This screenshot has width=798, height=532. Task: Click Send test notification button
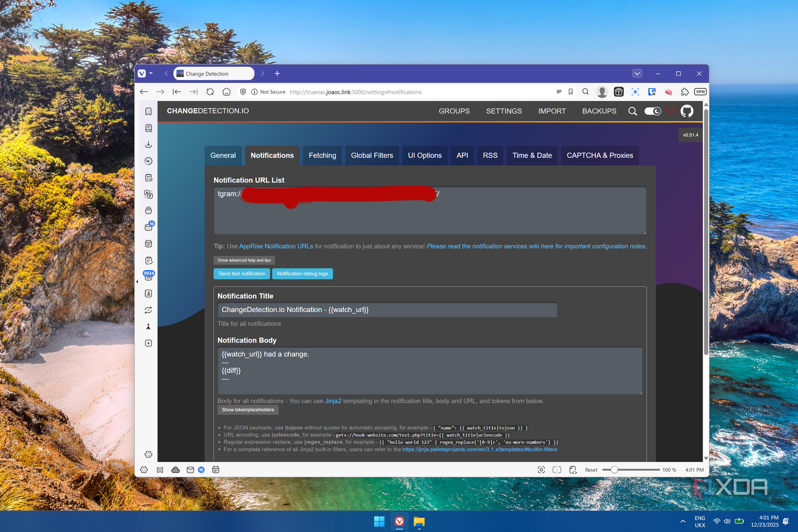point(242,274)
